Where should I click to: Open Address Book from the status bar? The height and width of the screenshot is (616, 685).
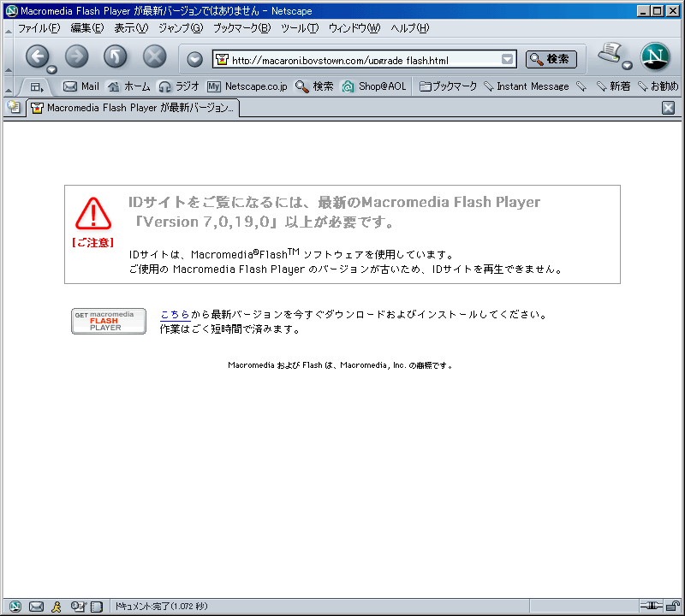(97, 606)
